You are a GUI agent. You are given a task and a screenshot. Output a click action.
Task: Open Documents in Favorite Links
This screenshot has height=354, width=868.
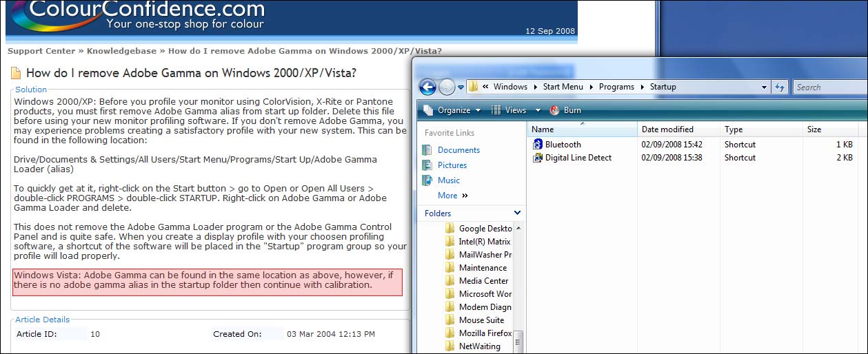pos(458,150)
